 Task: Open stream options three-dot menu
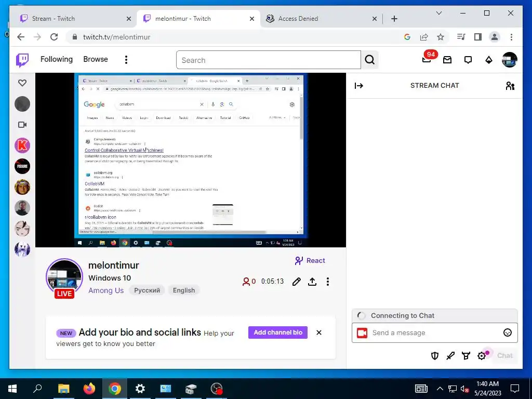tap(328, 282)
